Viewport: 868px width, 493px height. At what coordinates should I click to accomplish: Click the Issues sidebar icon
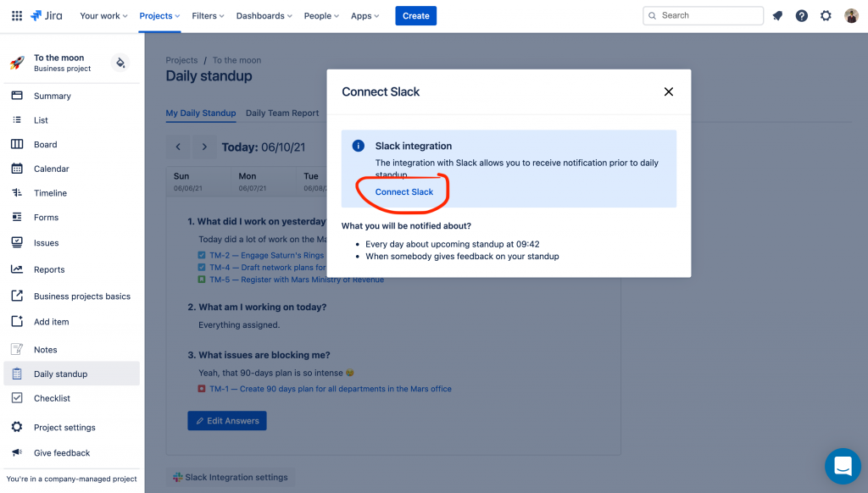point(17,242)
